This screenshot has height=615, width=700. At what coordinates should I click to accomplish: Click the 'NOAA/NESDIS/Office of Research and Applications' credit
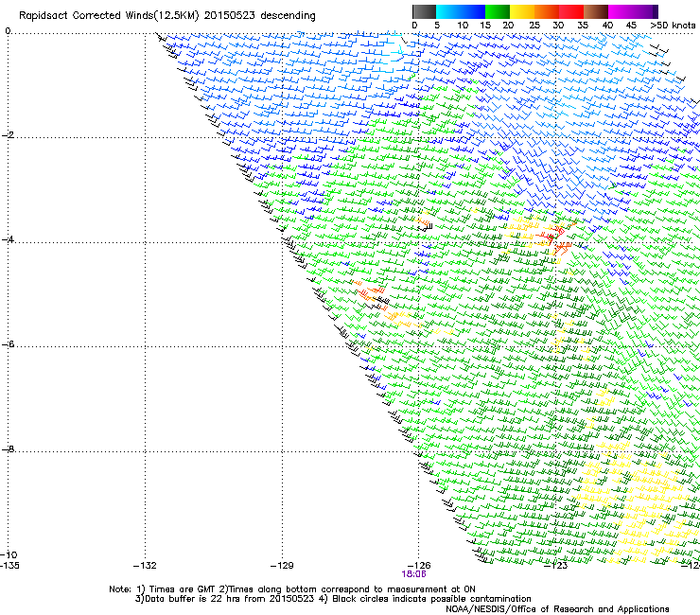[557, 609]
